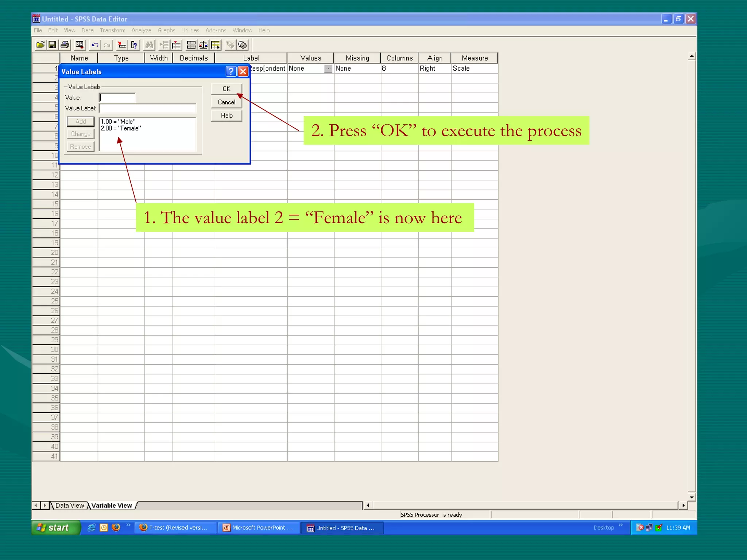Open the Dialog Recall icon

tap(80, 45)
